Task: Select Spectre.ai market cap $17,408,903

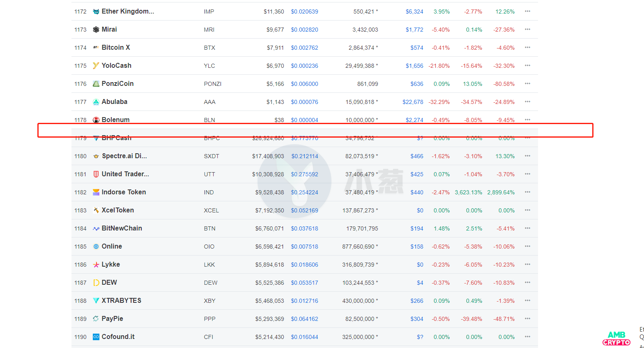Action: tap(268, 156)
